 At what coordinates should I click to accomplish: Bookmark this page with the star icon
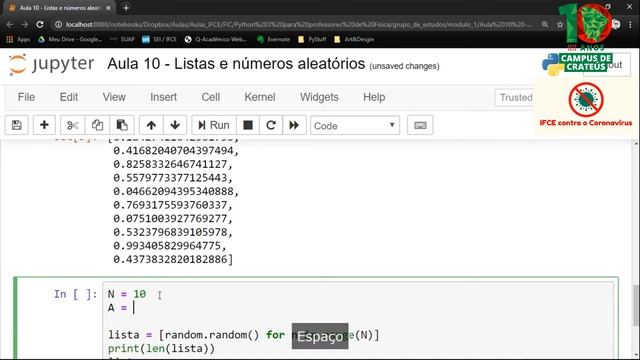560,24
